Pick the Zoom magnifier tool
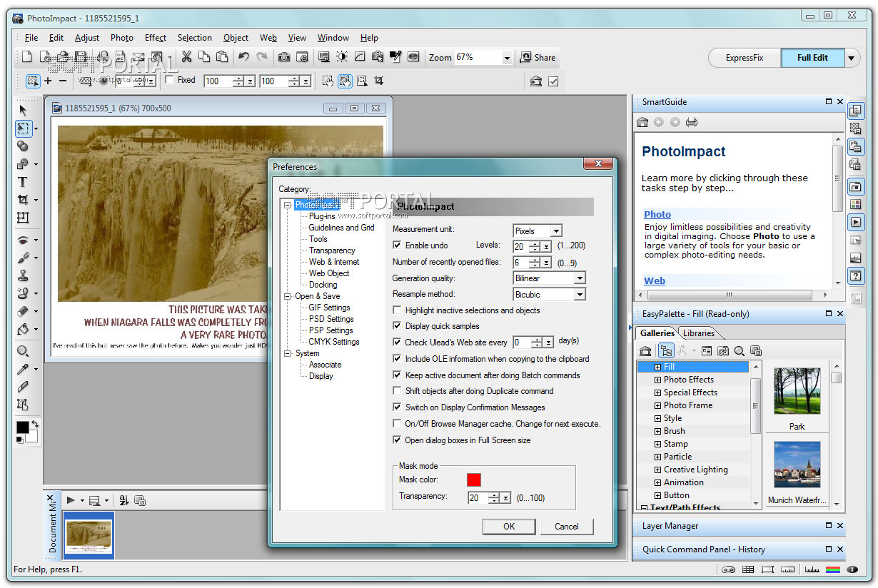The height and width of the screenshot is (588, 878). click(x=23, y=351)
